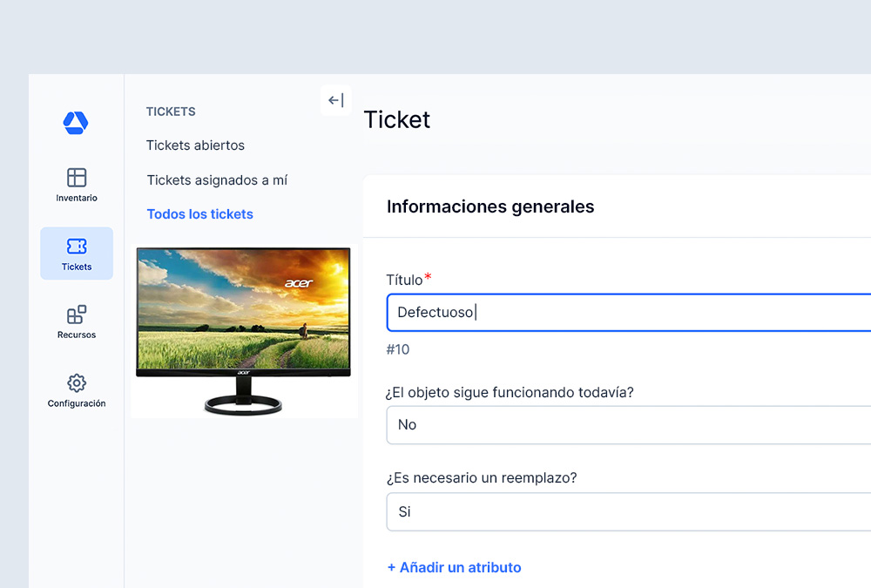Select 'Todos los tickets'
The image size is (871, 588).
[x=199, y=213]
